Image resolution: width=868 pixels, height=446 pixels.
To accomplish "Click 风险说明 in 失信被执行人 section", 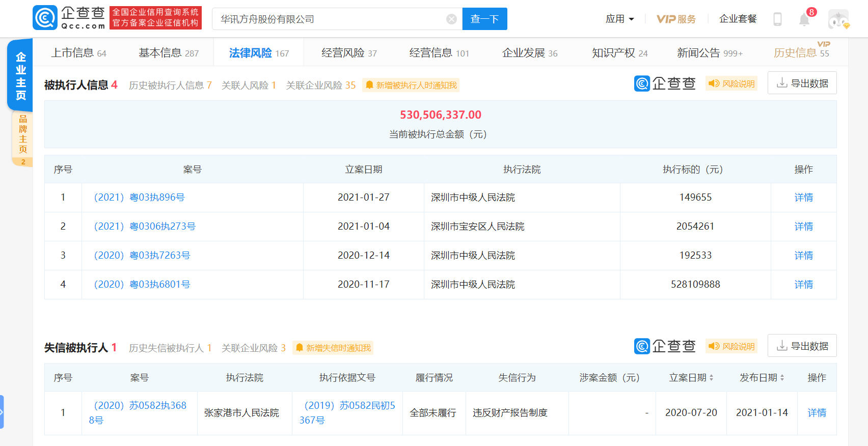I will click(731, 346).
